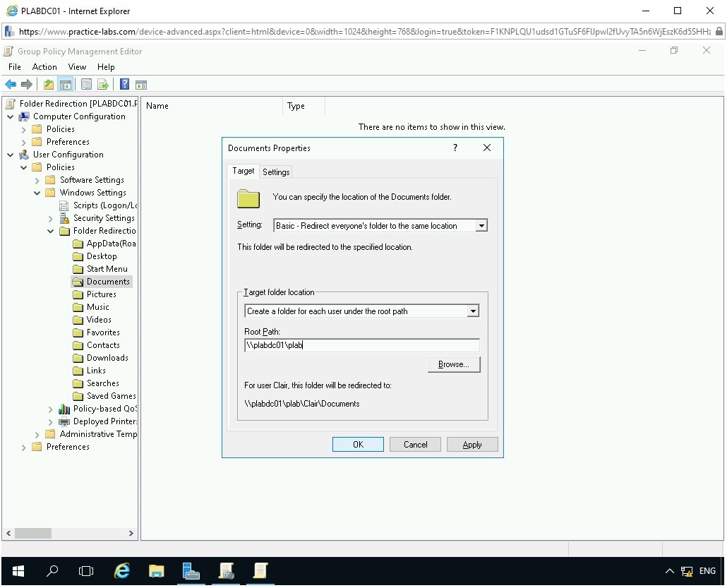
Task: Click the blue Help toolbar icon
Action: (124, 84)
